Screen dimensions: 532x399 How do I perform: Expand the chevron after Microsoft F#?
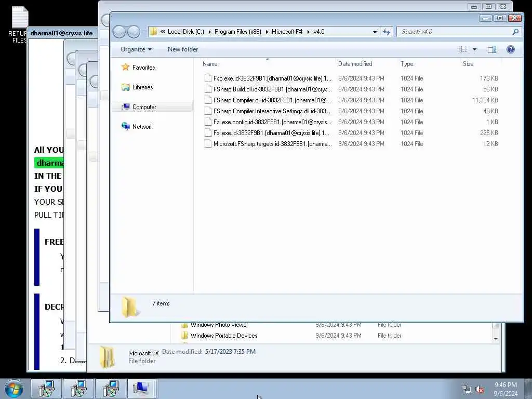tap(309, 32)
